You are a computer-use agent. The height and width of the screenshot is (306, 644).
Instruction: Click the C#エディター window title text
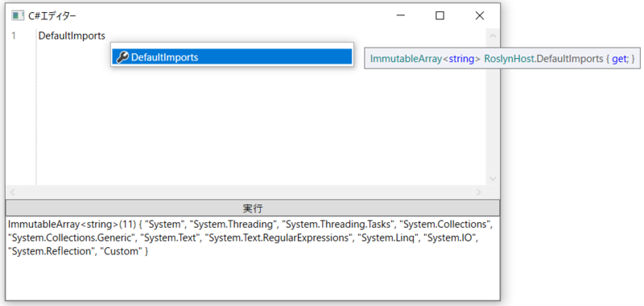pos(52,16)
